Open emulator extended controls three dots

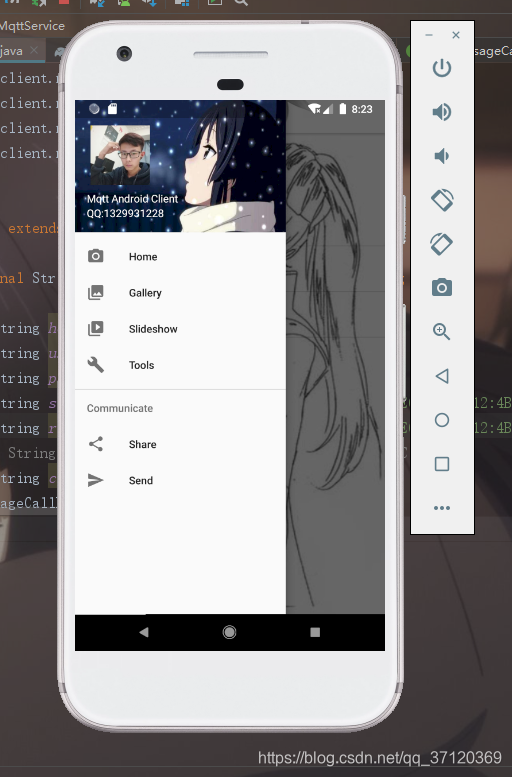point(442,508)
